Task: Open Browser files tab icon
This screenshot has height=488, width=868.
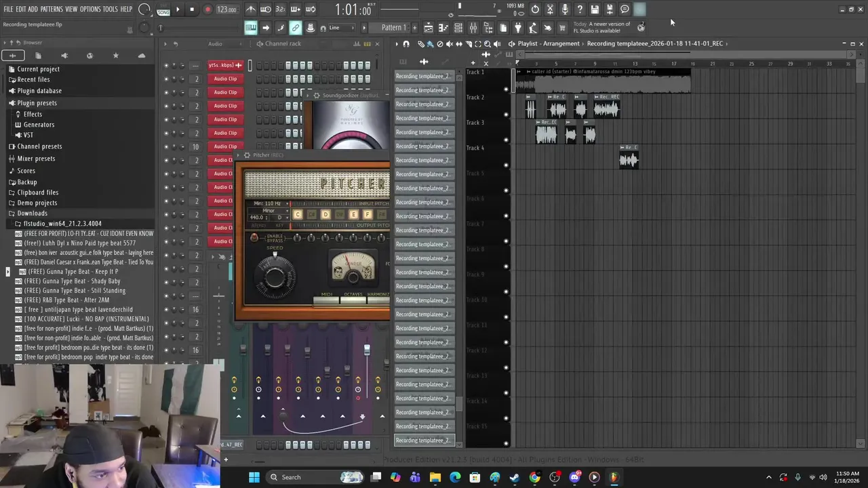Action: (38, 56)
